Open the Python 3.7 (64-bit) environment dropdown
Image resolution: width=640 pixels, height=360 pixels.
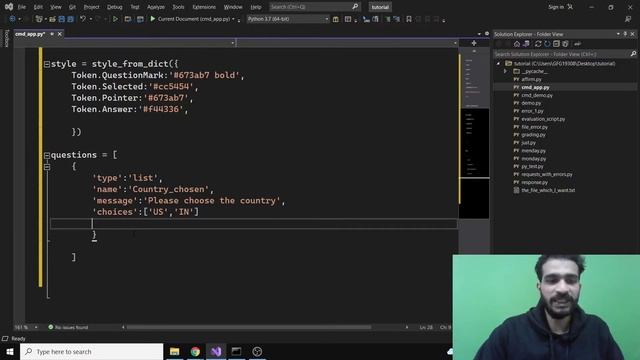[x=327, y=19]
